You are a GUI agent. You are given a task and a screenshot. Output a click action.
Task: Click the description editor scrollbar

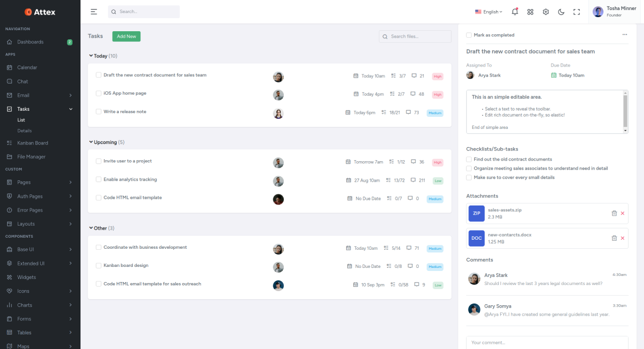click(625, 111)
